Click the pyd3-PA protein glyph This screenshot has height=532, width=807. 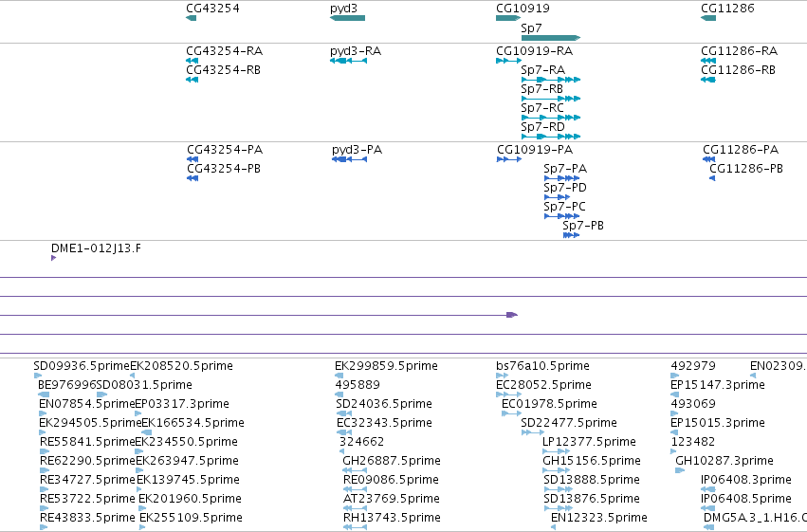[x=350, y=159]
